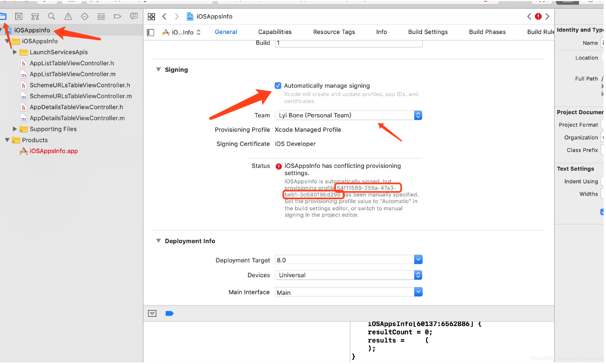Open the Source Control navigator icon
Viewport: 606px width, 364px height.
pos(19,16)
